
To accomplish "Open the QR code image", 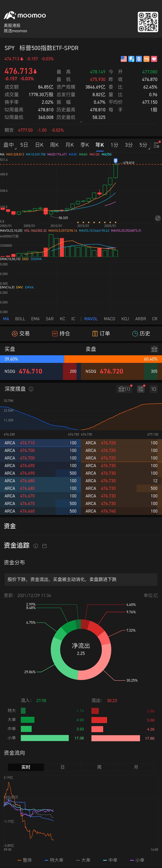I will [148, 22].
